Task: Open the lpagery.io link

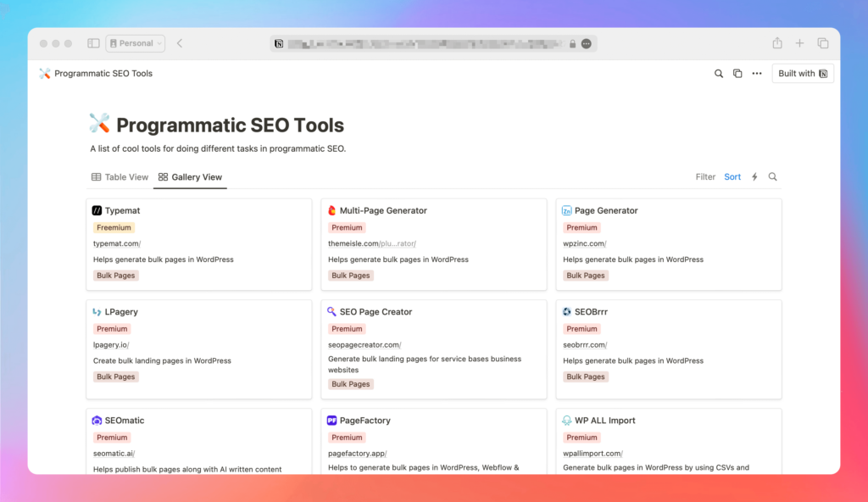Action: click(112, 344)
